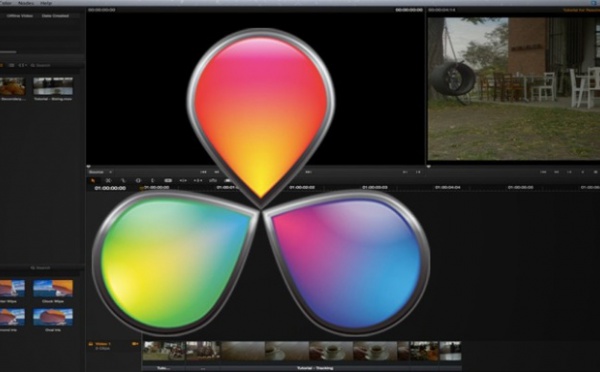
Task: Select the razor blade tool icon
Action: pos(123,180)
